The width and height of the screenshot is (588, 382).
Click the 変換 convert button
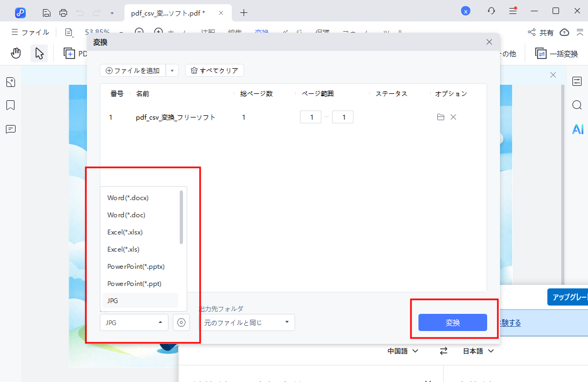[x=452, y=322]
